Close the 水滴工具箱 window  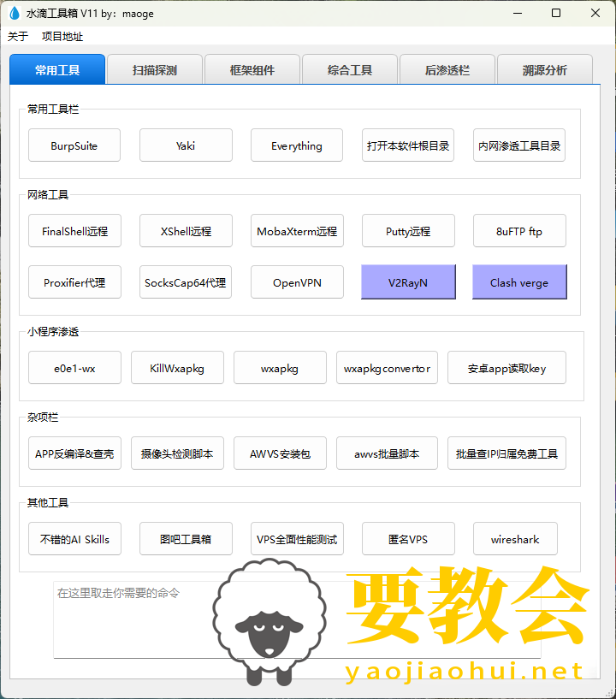pyautogui.click(x=595, y=14)
